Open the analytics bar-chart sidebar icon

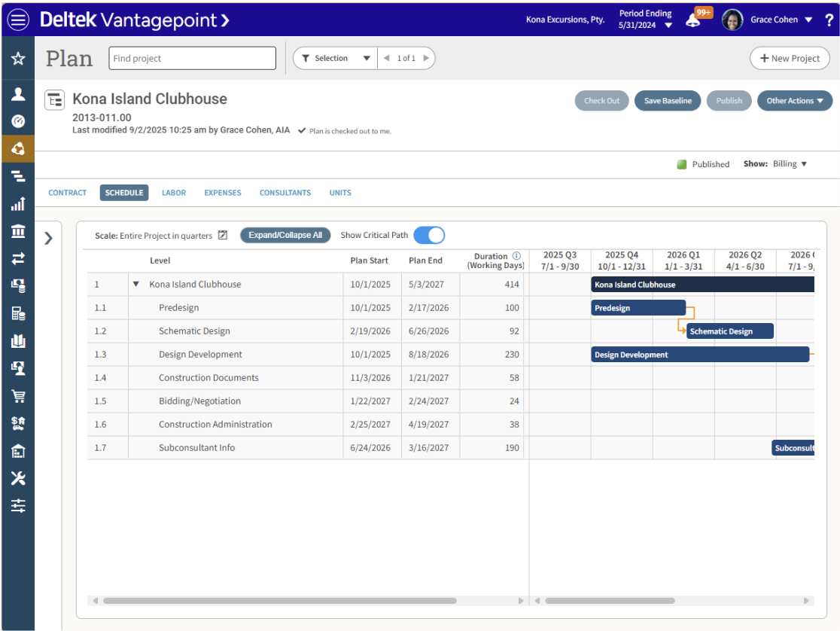pos(17,203)
